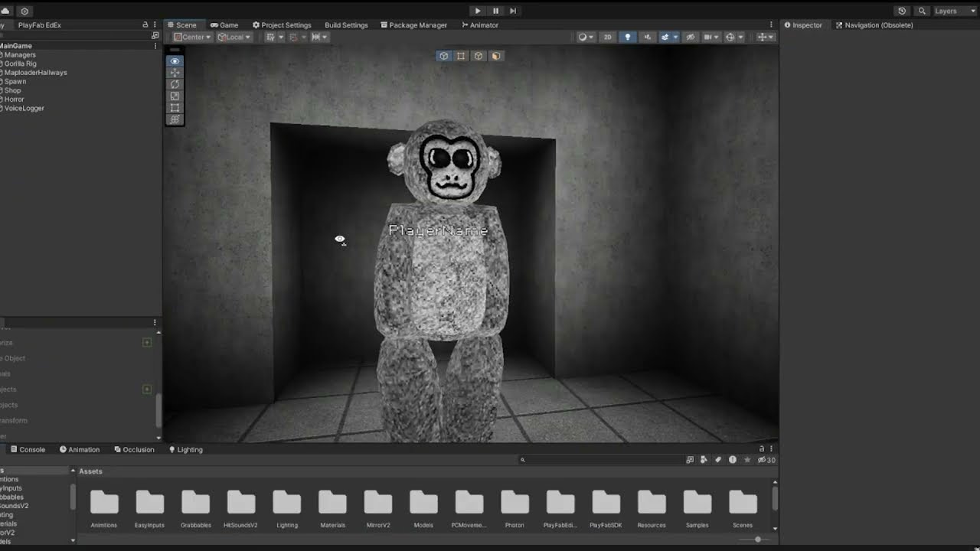Image resolution: width=980 pixels, height=551 pixels.
Task: Open the MainGame scene three-dot menu
Action: point(155,46)
